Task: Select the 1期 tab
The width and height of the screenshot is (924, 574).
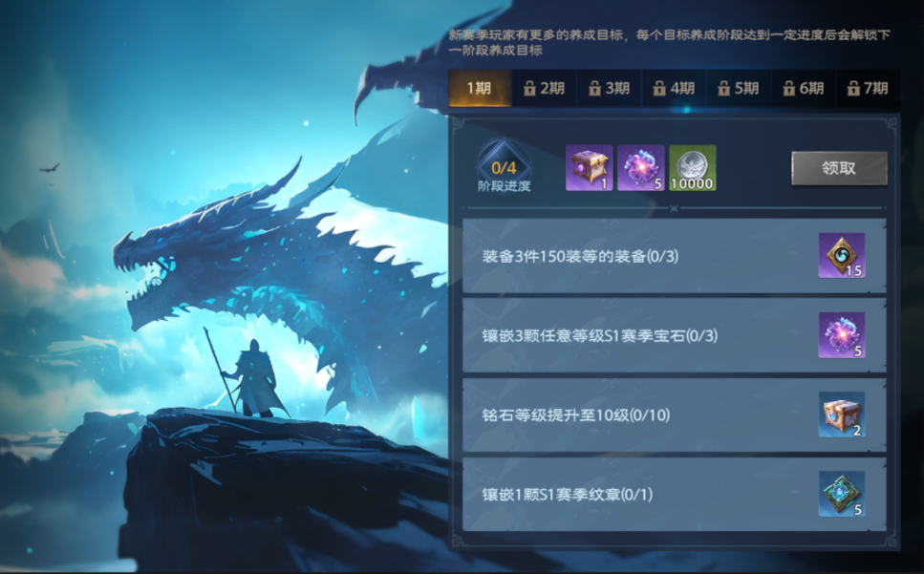Action: 480,88
